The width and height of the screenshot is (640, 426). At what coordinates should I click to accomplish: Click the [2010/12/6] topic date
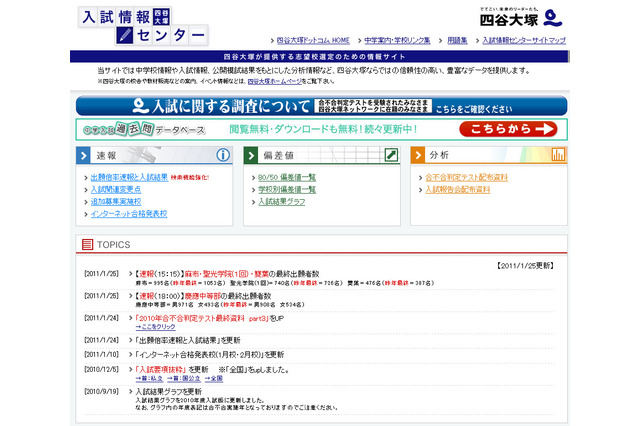point(101,369)
